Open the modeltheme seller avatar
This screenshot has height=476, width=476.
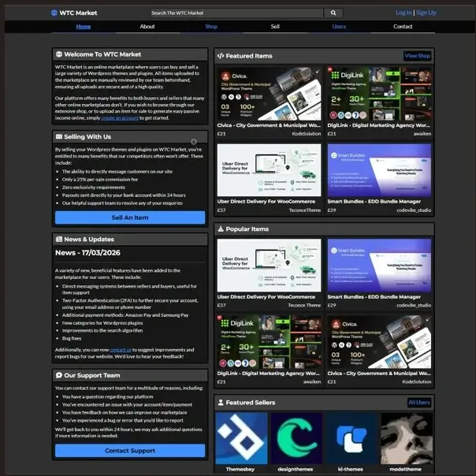pos(407,438)
